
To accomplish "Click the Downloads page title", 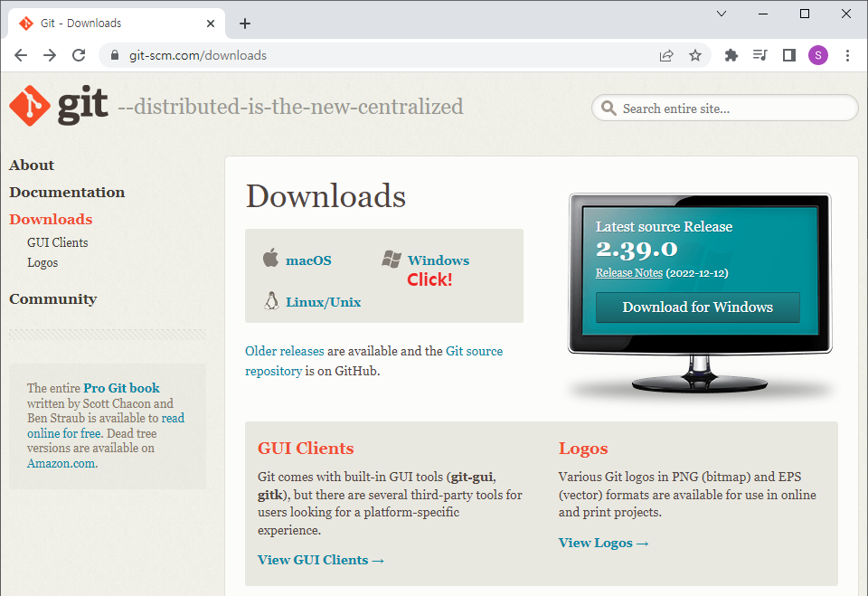I will coord(325,196).
